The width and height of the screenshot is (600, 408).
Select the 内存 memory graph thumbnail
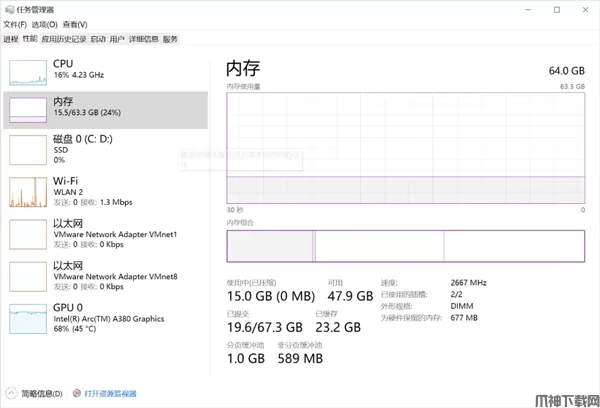coord(27,109)
